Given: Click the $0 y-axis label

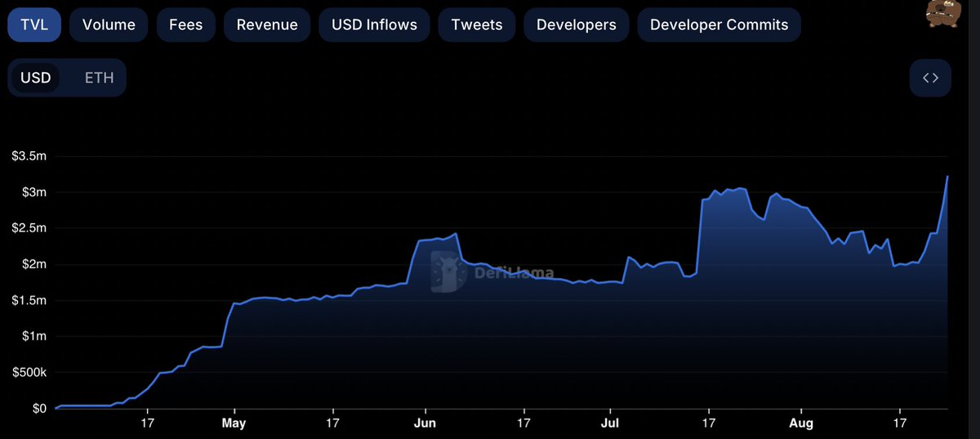Looking at the screenshot, I should tap(38, 408).
